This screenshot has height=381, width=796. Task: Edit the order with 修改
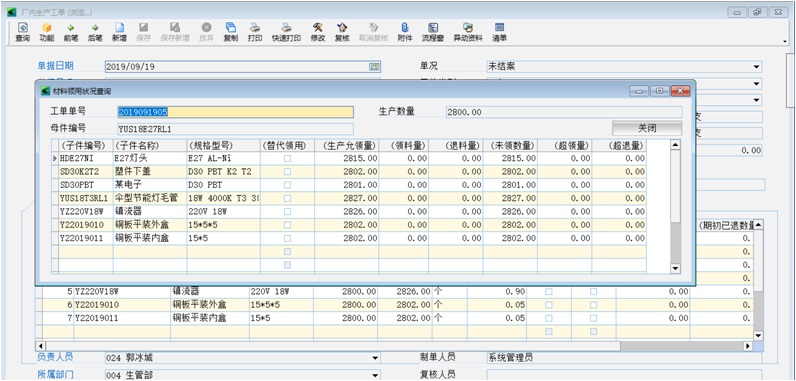pos(318,32)
